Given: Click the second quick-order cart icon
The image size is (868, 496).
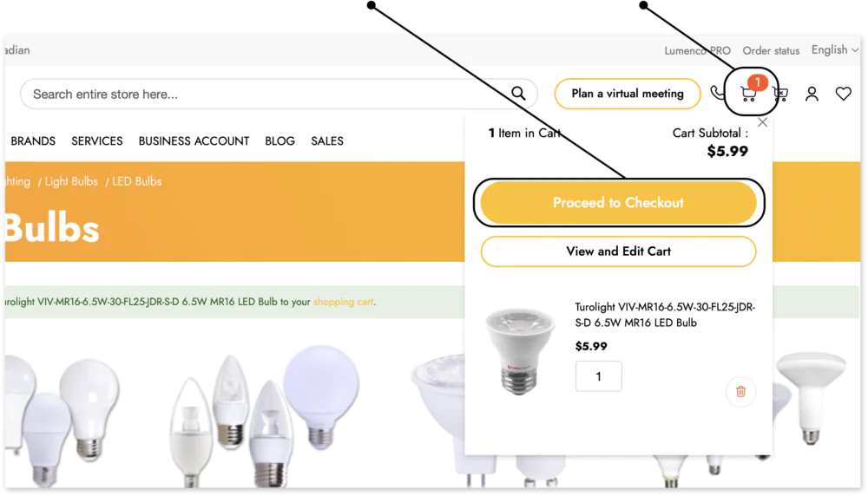Looking at the screenshot, I should tap(780, 94).
